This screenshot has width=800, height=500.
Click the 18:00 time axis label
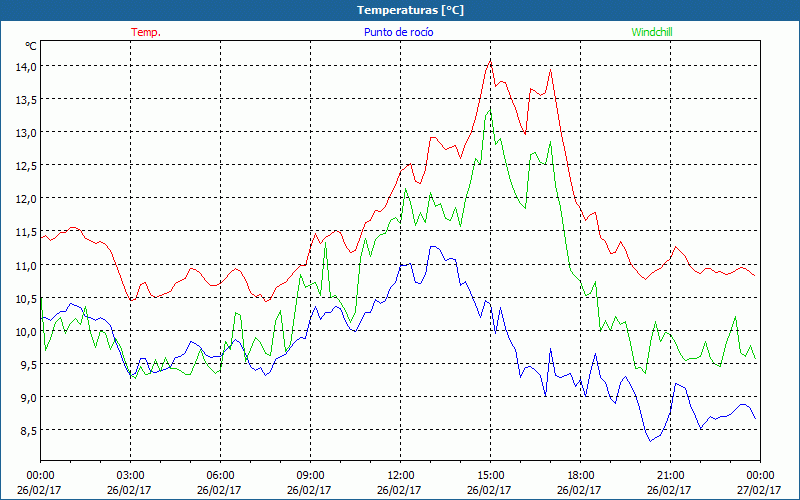580,476
